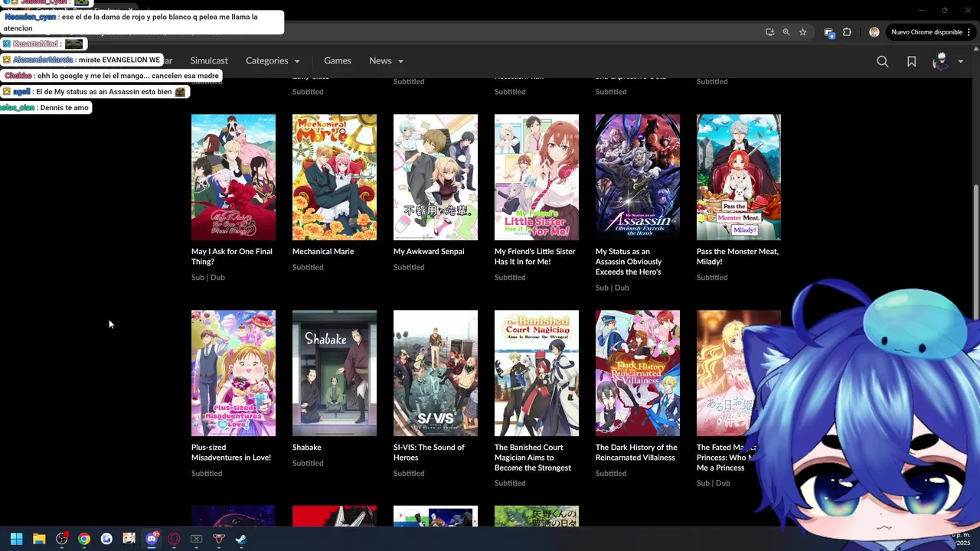Open Discord from the taskbar
This screenshot has width=980, height=551.
tap(152, 539)
